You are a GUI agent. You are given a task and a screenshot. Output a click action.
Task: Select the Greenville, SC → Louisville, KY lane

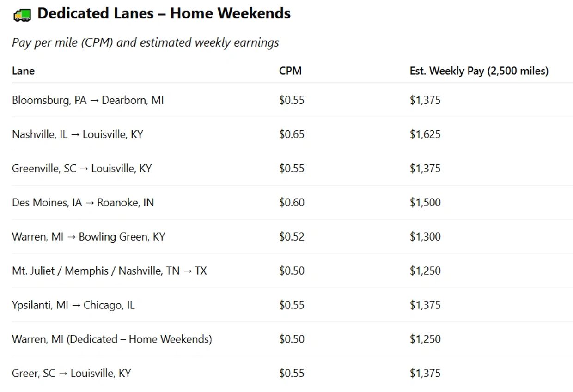click(x=82, y=169)
